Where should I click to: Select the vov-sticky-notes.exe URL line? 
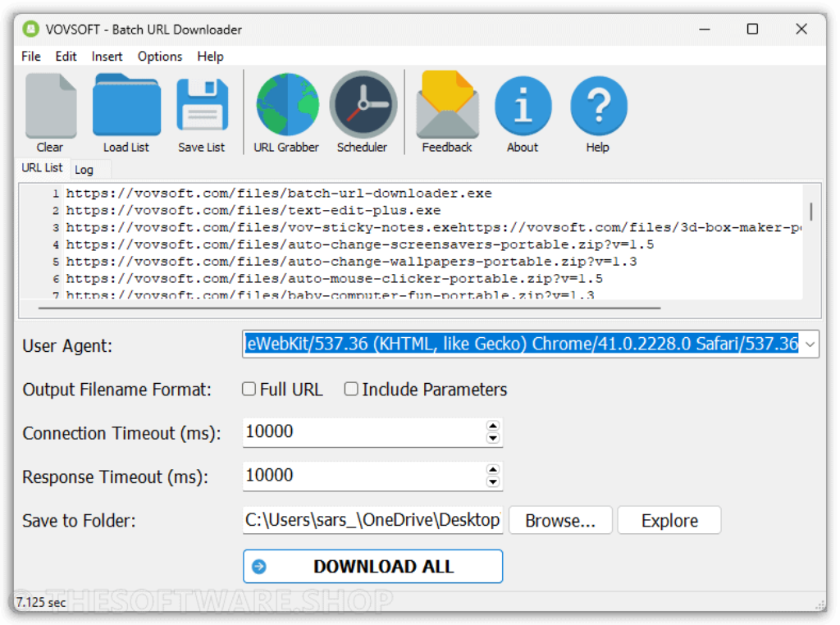433,228
